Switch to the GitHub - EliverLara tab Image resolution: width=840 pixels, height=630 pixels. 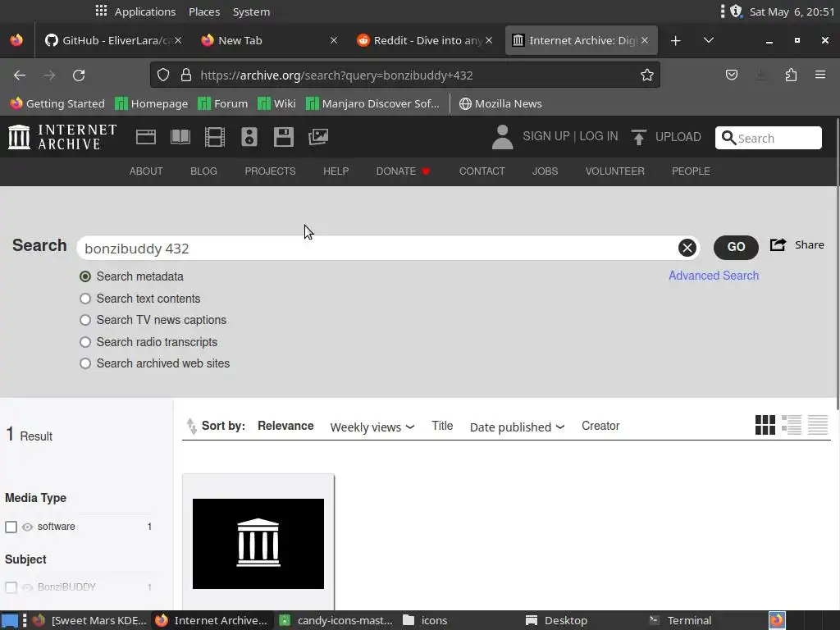(x=112, y=41)
